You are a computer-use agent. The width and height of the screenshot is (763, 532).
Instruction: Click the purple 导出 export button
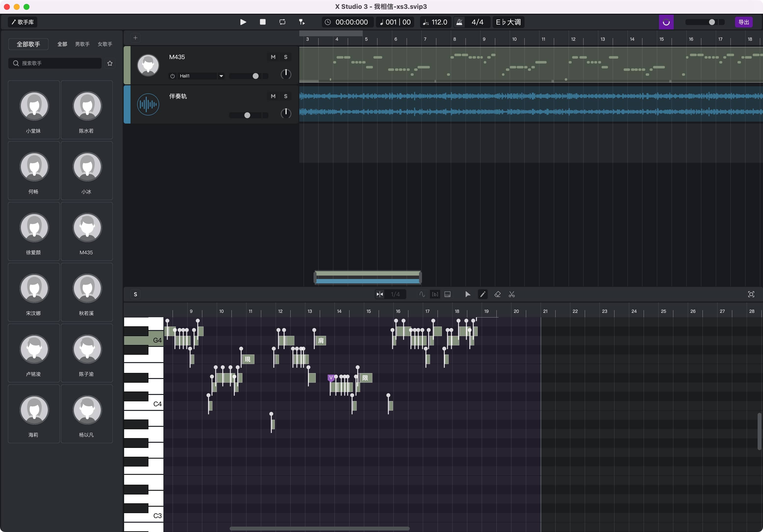coord(743,22)
